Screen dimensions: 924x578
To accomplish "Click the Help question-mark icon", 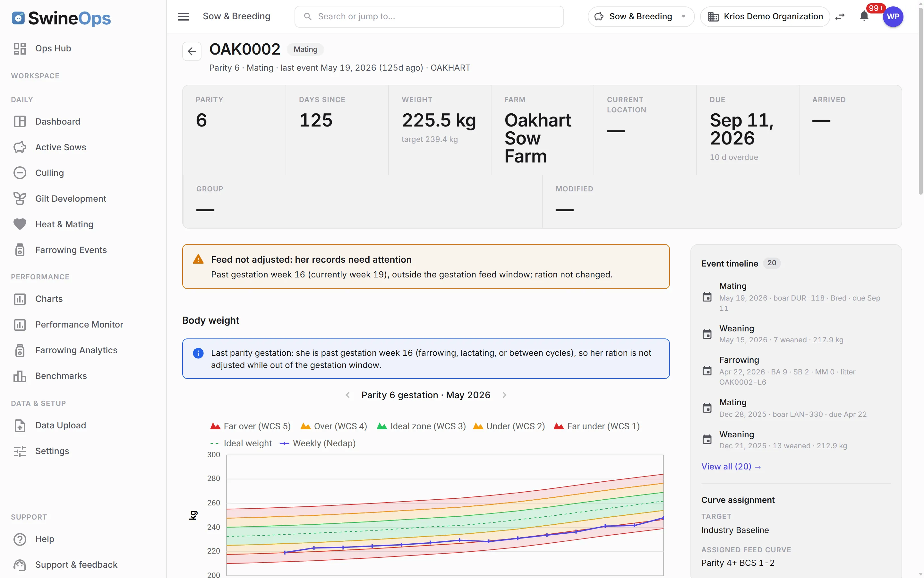I will coord(20,539).
